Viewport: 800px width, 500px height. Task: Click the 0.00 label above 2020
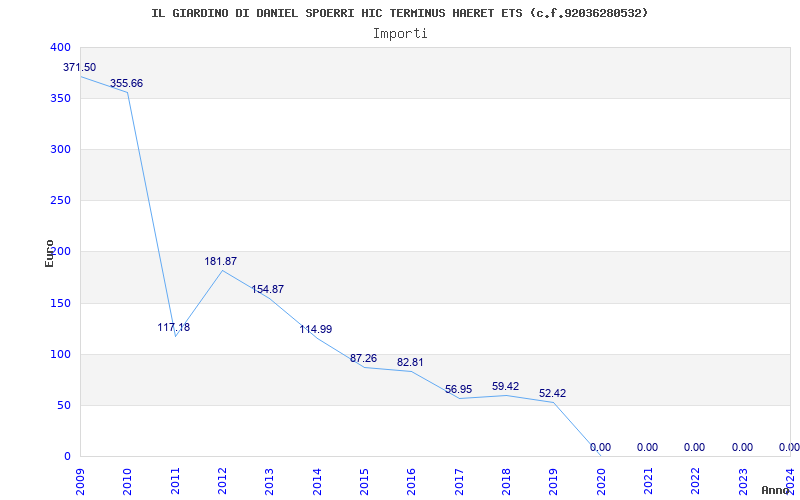pos(601,447)
